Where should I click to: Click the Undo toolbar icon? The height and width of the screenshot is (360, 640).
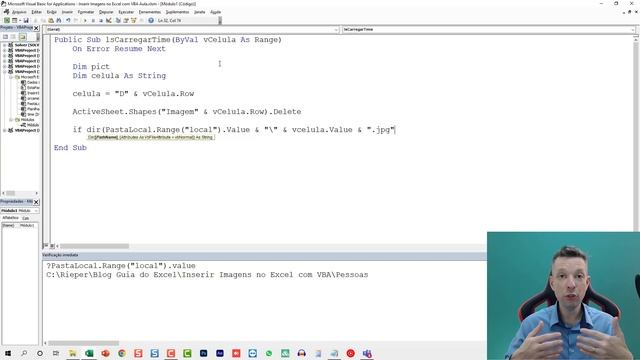coord(68,20)
